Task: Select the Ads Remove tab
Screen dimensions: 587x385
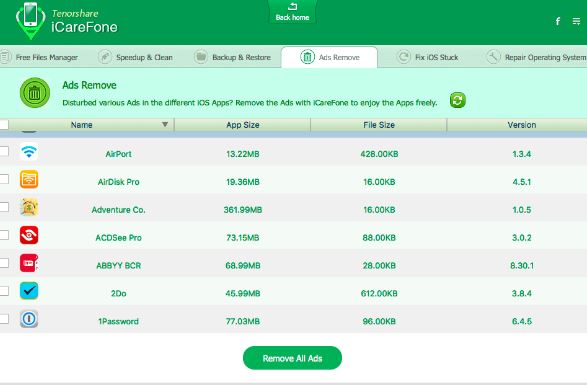Action: click(329, 57)
